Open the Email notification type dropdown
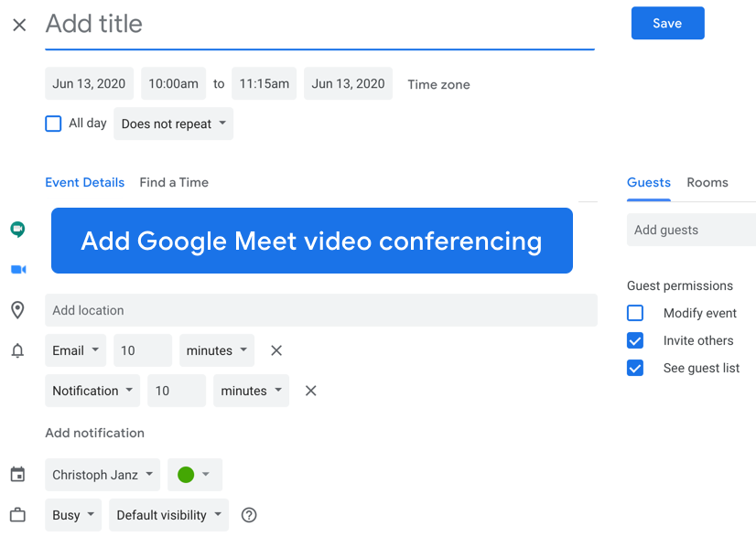The image size is (756, 537). click(76, 350)
